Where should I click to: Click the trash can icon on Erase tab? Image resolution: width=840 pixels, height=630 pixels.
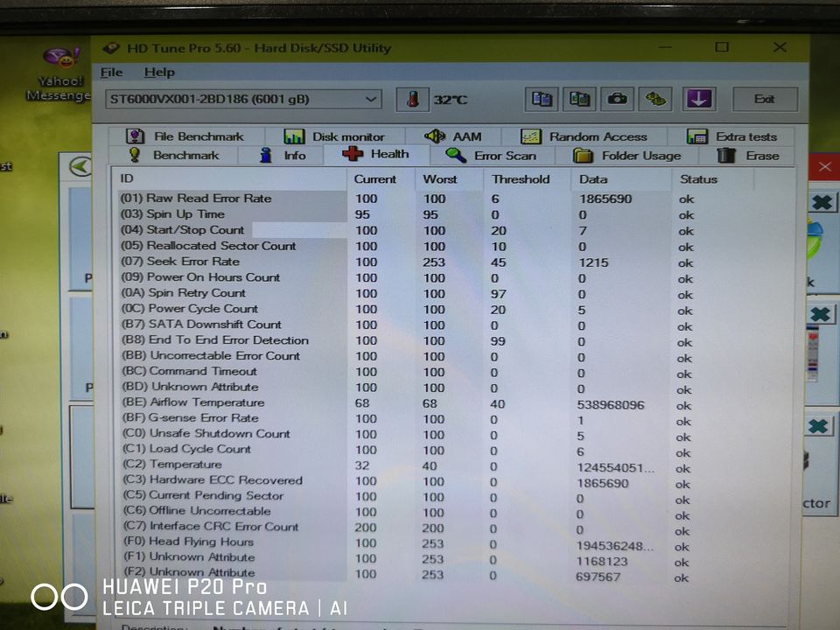[x=725, y=155]
